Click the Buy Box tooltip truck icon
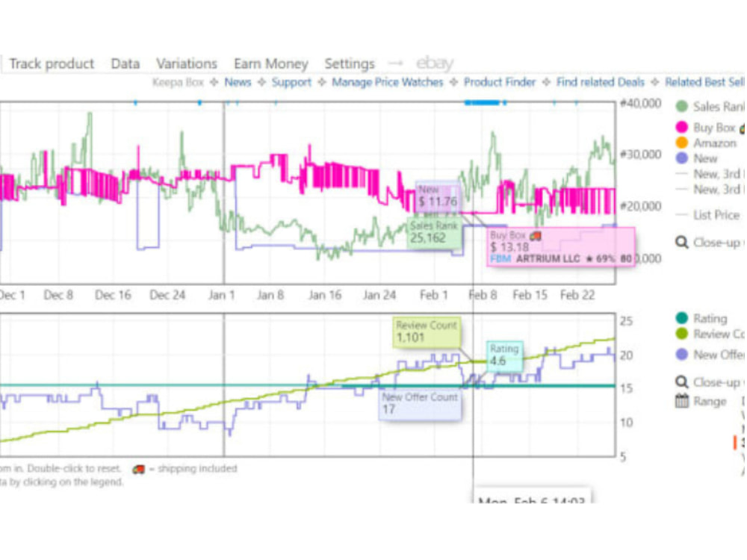Viewport: 747px width, 560px height. point(536,236)
